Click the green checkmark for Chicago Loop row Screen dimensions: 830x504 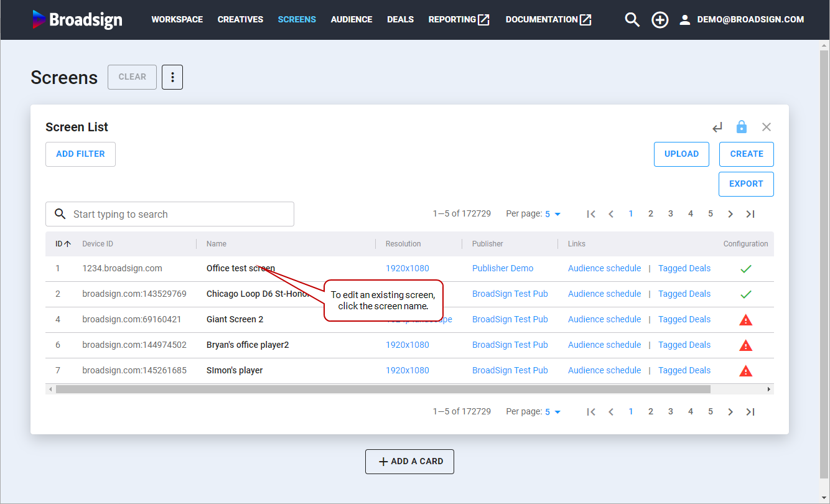click(746, 294)
